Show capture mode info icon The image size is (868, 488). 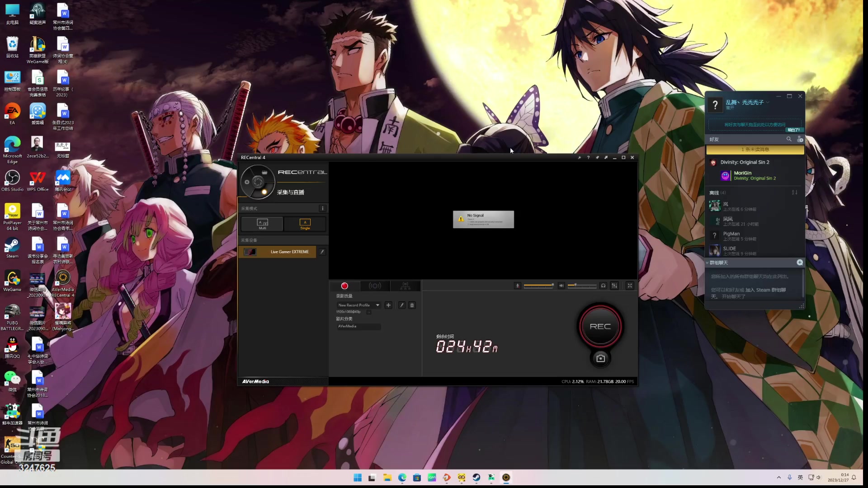pos(322,208)
